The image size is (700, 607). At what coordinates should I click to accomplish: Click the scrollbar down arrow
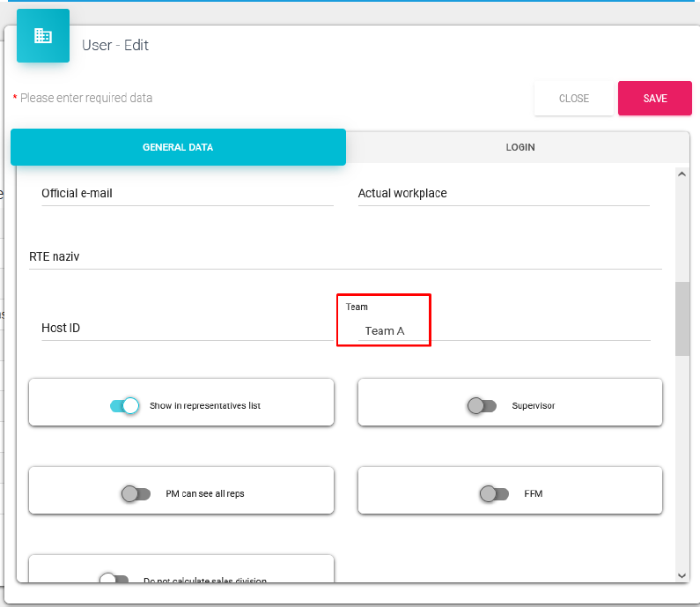(x=682, y=574)
